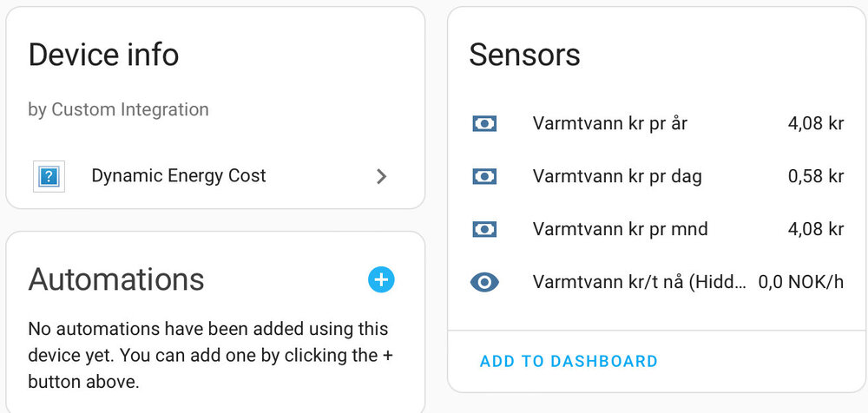Image resolution: width=868 pixels, height=413 pixels.
Task: Click the "by Custom Integration" text
Action: tap(118, 109)
